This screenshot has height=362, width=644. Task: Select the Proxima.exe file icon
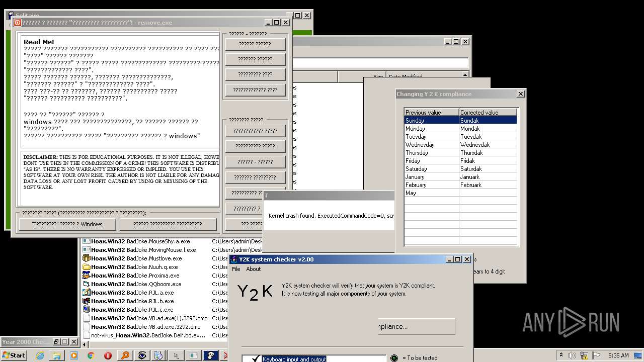point(86,276)
